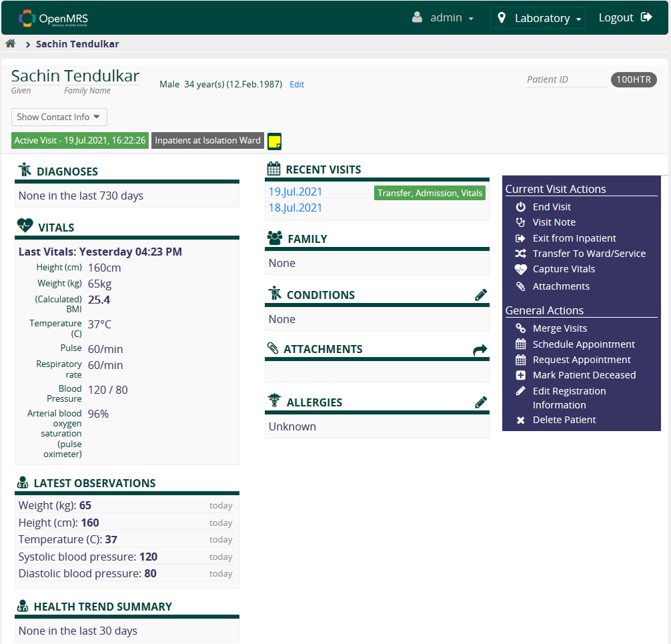This screenshot has height=644, width=671.
Task: Choose Schedule Appointment from General Actions
Action: coord(583,344)
